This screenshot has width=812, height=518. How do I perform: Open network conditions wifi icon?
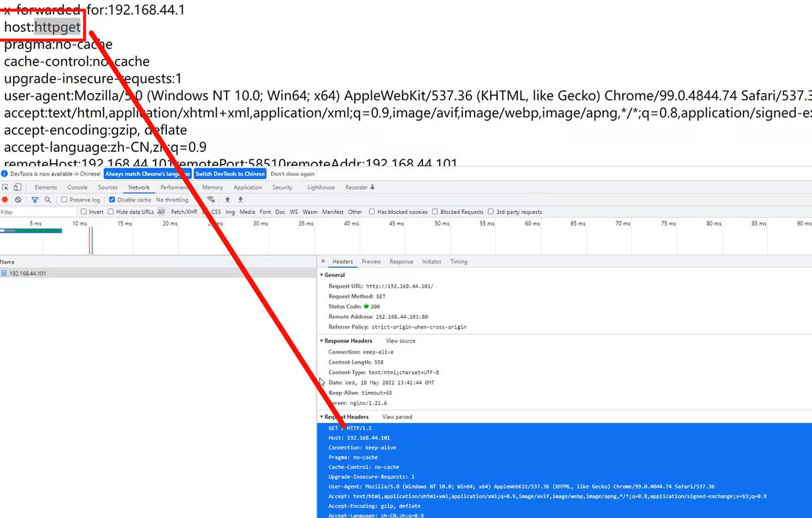pos(210,200)
